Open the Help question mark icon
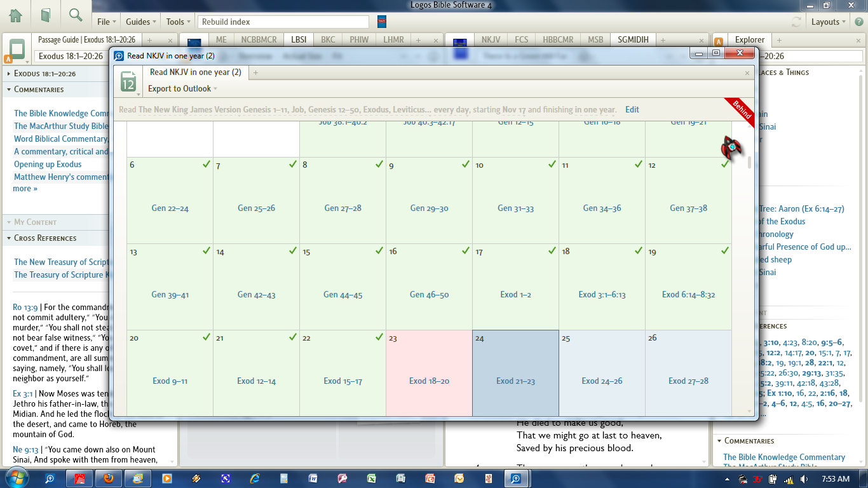Screen dimensions: 868x488 pyautogui.click(x=859, y=22)
